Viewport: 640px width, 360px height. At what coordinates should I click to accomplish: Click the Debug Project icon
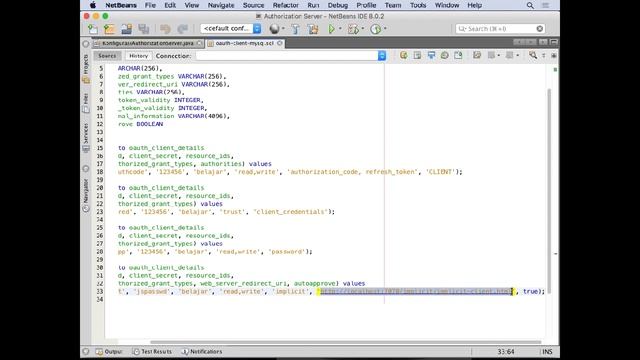[353, 29]
